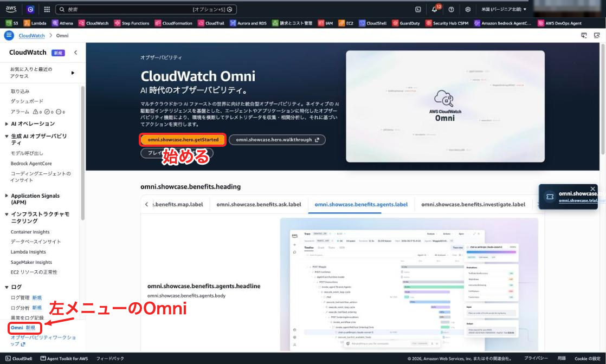The height and width of the screenshot is (364, 606).
Task: Open Lambda shortcut in favorites bar
Action: point(35,23)
